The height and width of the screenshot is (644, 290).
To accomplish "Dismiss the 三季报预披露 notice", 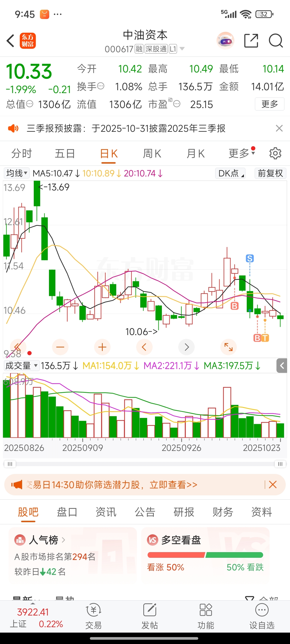I will pos(279,128).
